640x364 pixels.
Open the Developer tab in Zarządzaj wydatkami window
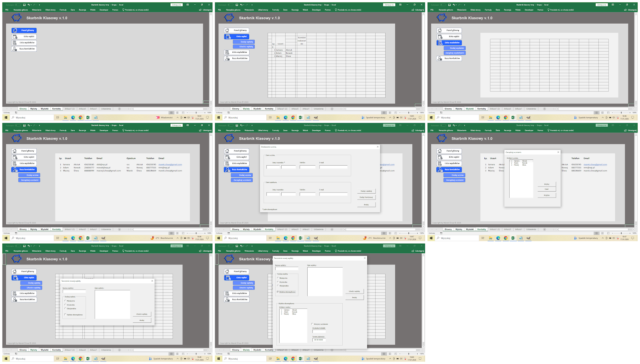click(x=529, y=10)
